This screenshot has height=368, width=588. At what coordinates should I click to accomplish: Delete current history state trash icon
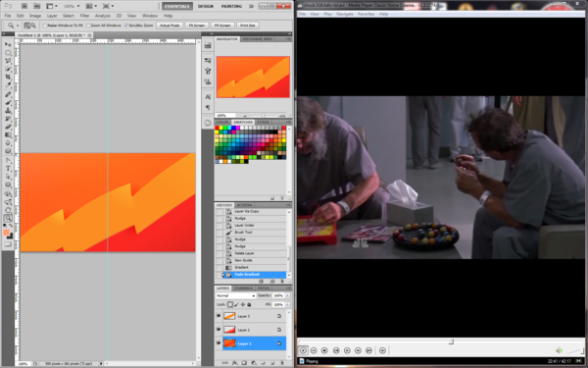pos(281,281)
